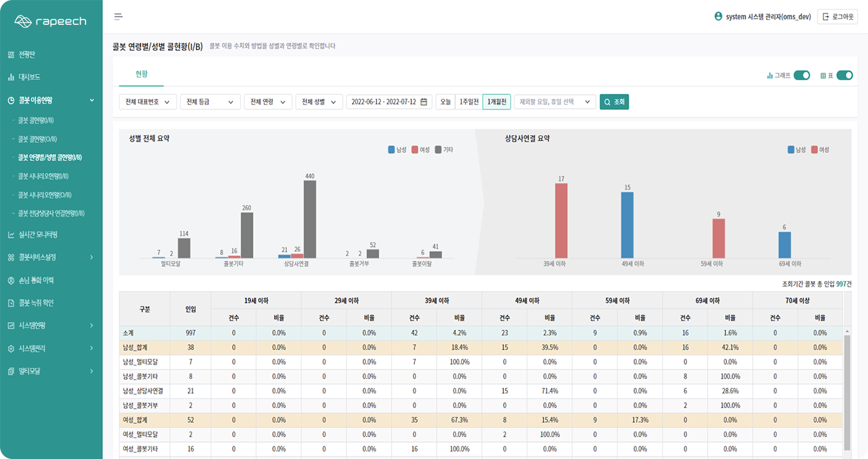Image resolution: width=868 pixels, height=459 pixels.
Task: Click the 남성_합계 row label in the table
Action: [x=135, y=347]
